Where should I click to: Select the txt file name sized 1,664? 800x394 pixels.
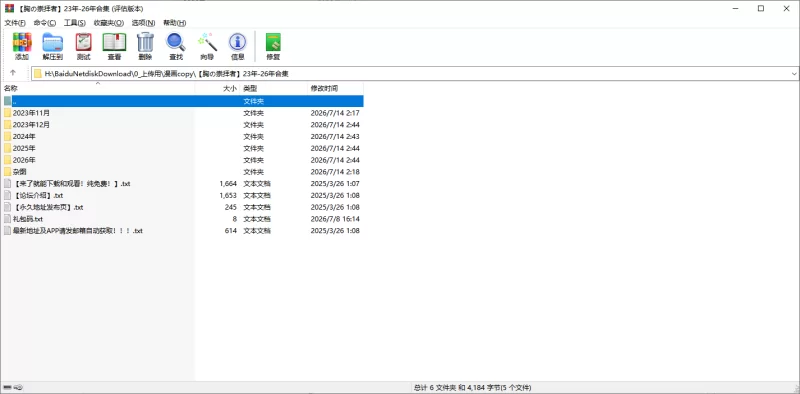coord(71,184)
